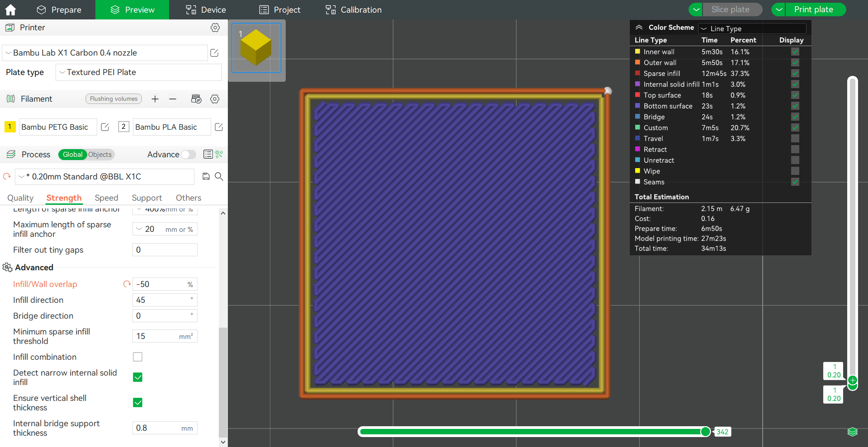
Task: Uncheck Detect narrow internal solid infill
Action: [x=138, y=377]
